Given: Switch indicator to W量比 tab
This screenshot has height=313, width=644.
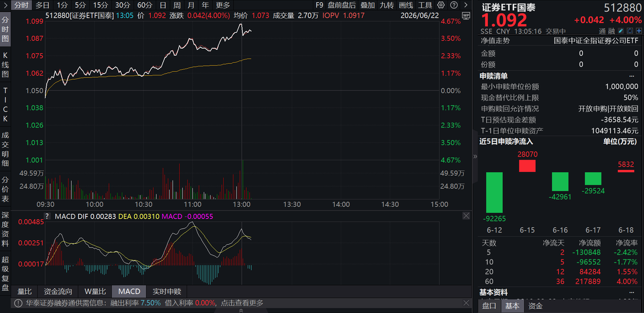Looking at the screenshot, I should [95, 292].
